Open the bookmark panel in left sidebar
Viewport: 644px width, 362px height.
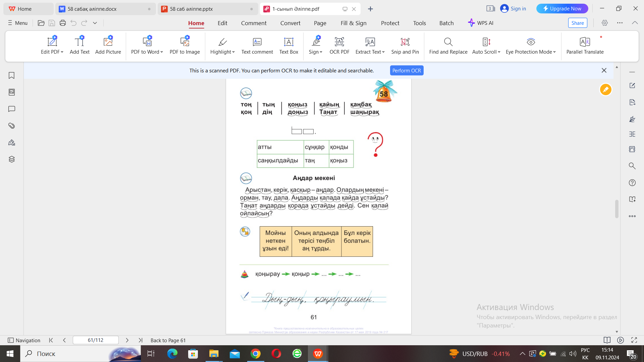coord(11,75)
